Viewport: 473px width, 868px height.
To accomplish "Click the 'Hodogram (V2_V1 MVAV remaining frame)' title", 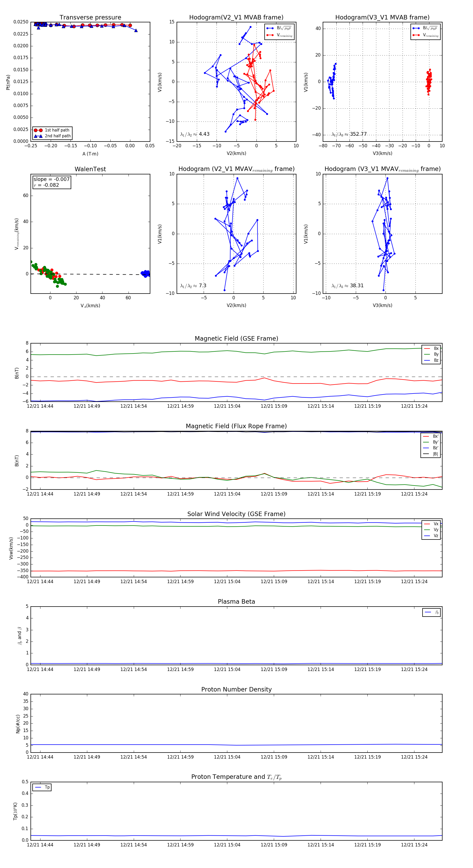I will coord(236,169).
